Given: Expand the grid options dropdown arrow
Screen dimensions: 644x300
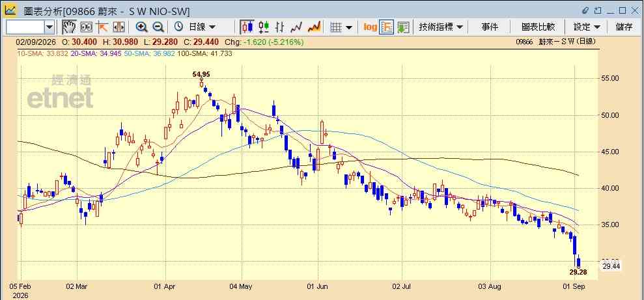Looking at the screenshot, I should pyautogui.click(x=349, y=27).
